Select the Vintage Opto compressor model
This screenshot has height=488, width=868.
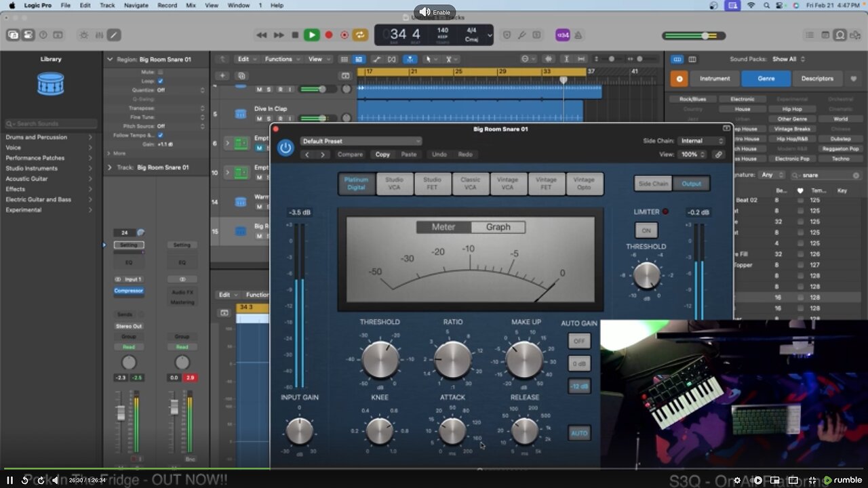(x=584, y=184)
